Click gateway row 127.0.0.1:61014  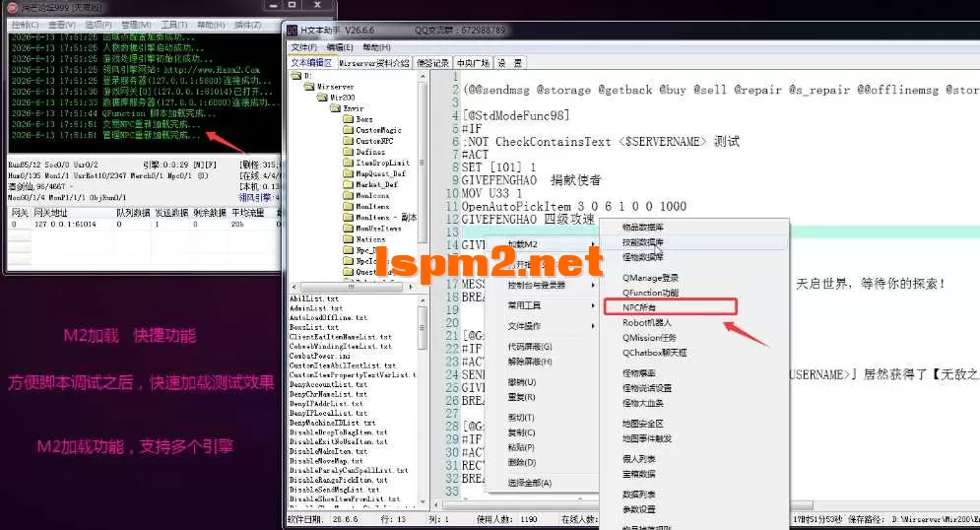[x=143, y=224]
